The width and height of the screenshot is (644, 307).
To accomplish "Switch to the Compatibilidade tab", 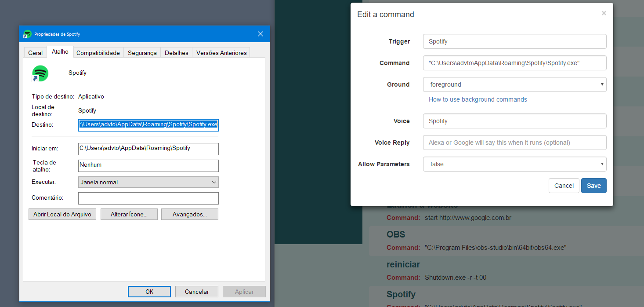I will [98, 53].
